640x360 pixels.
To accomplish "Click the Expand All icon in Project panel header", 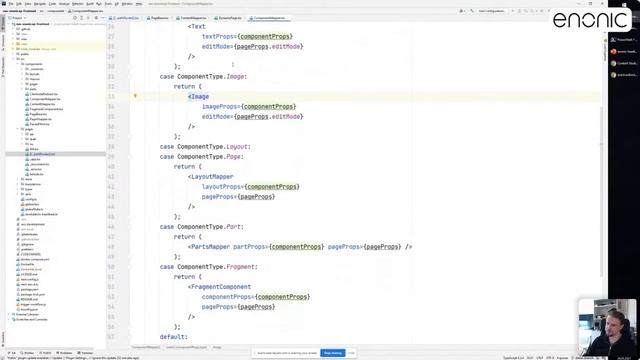I will 82,18.
